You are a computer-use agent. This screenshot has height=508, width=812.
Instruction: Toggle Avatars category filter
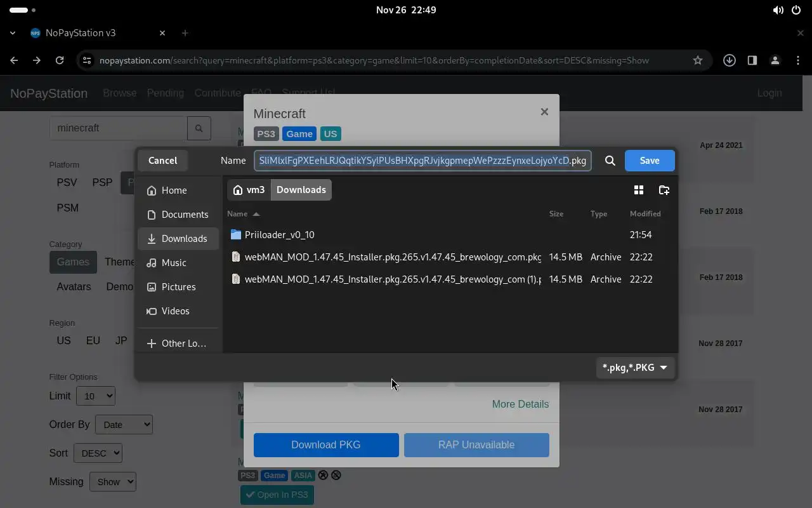click(x=74, y=287)
